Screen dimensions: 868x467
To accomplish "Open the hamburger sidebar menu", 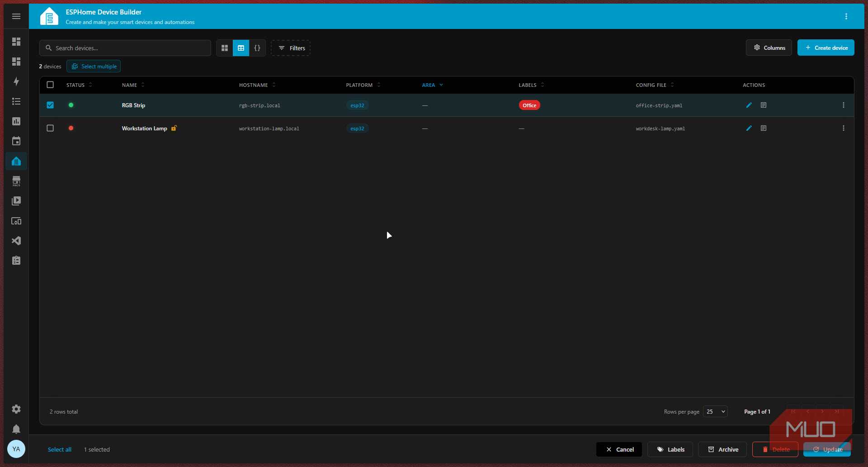I will pyautogui.click(x=16, y=16).
